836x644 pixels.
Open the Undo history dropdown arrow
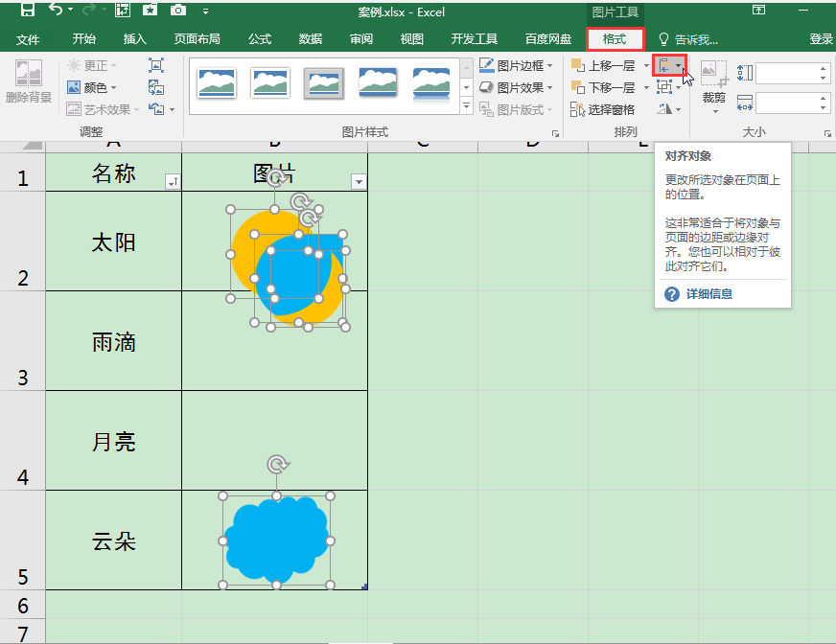(70, 10)
